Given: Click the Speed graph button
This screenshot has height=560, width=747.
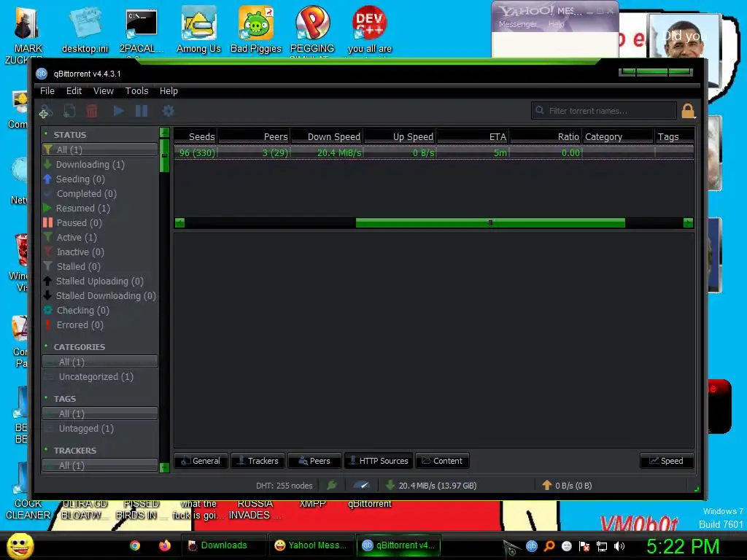Looking at the screenshot, I should [x=667, y=461].
